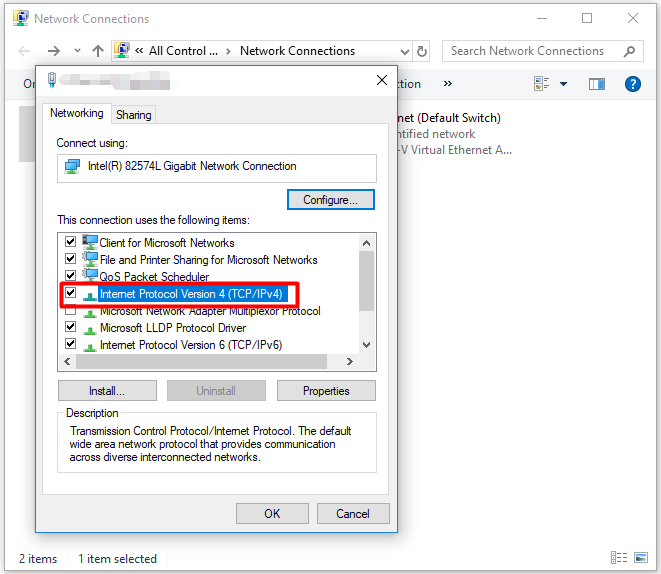The height and width of the screenshot is (574, 661).
Task: Select Client for Microsoft Networks icon
Action: (90, 242)
